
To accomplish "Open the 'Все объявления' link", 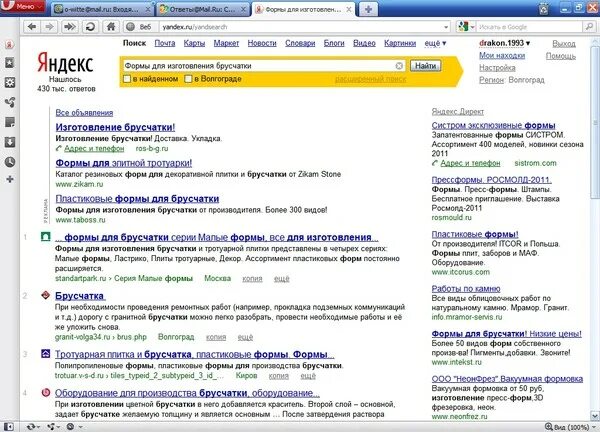I will tap(84, 112).
